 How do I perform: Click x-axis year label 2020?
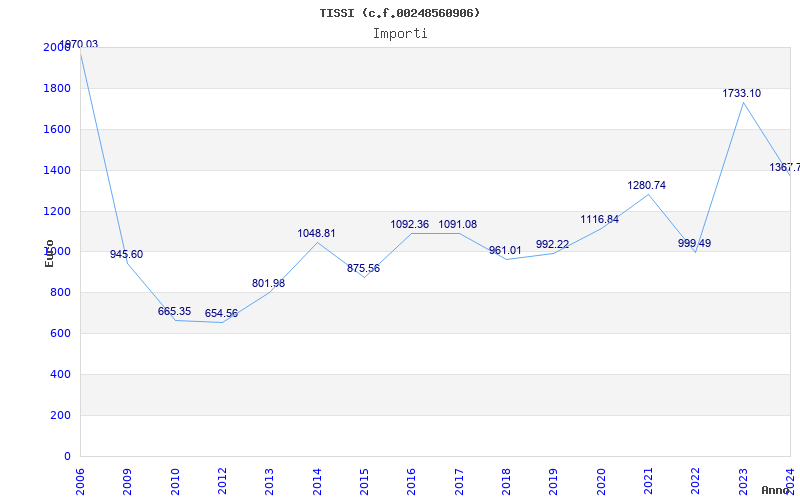pos(601,482)
